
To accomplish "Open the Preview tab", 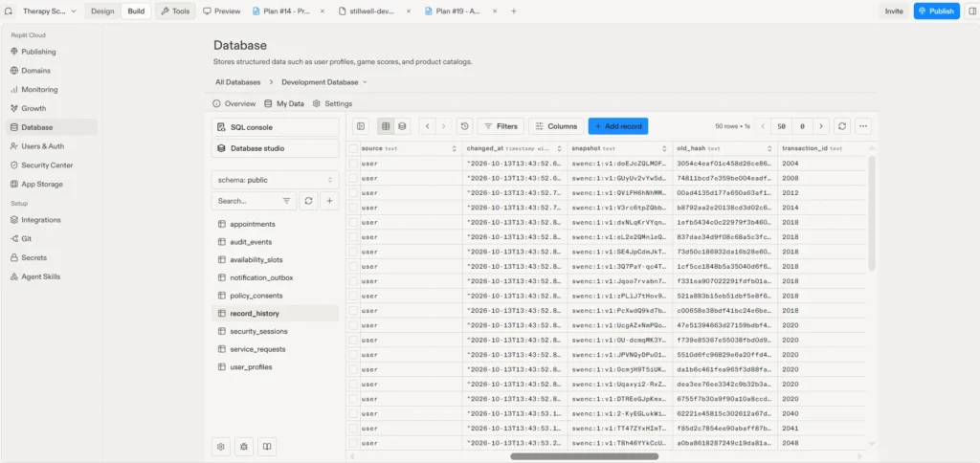I will click(x=222, y=11).
